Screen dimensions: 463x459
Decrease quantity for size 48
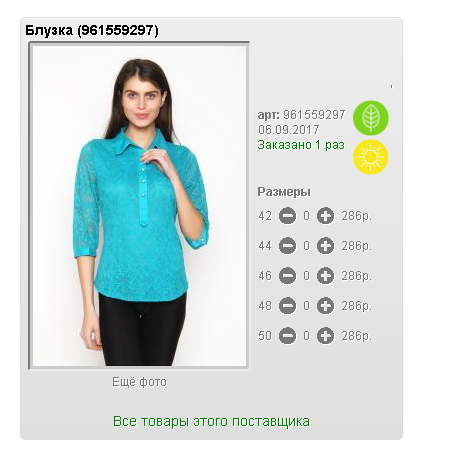tap(287, 306)
